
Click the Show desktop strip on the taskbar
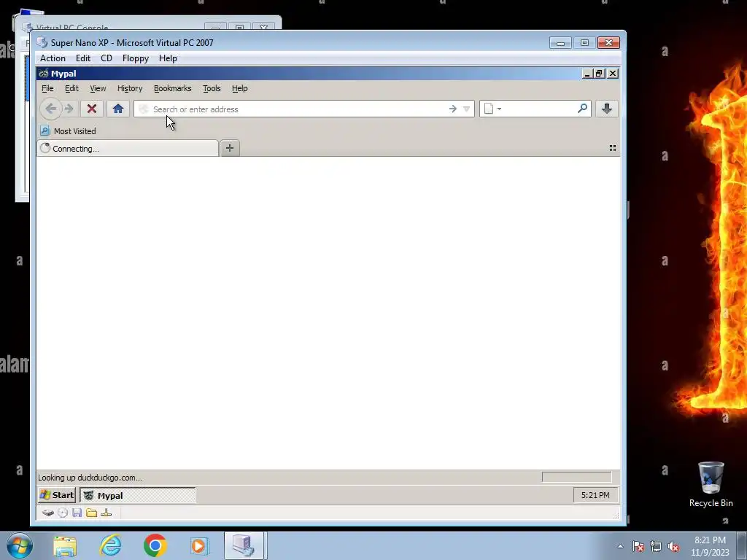(742, 545)
